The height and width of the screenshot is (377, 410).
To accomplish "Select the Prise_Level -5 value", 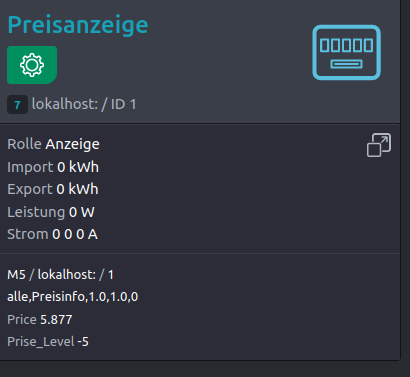I will click(83, 342).
